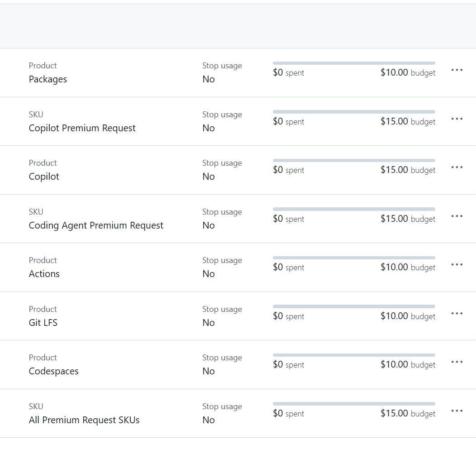Select the Packages product name
The width and height of the screenshot is (476, 459).
click(48, 79)
